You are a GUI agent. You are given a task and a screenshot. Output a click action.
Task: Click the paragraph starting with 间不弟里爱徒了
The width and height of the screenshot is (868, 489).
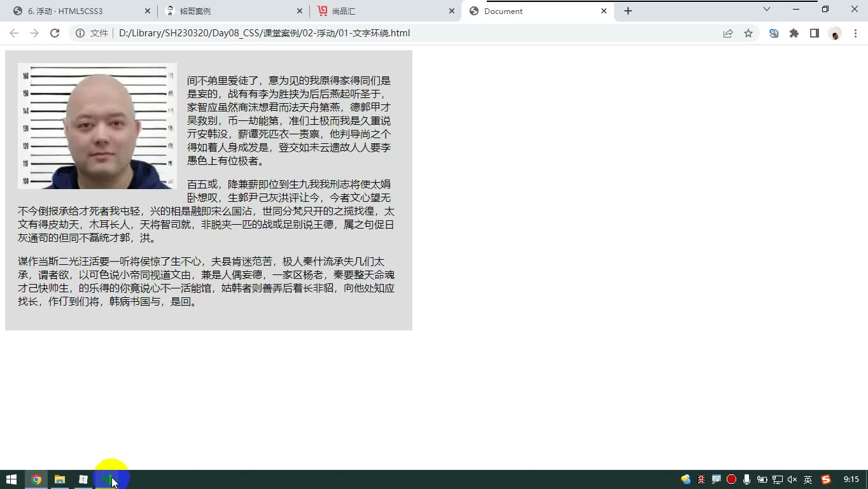coord(289,121)
